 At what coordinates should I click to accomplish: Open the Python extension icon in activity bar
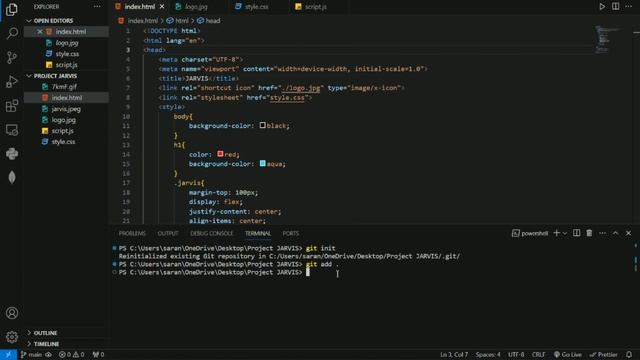pos(12,153)
